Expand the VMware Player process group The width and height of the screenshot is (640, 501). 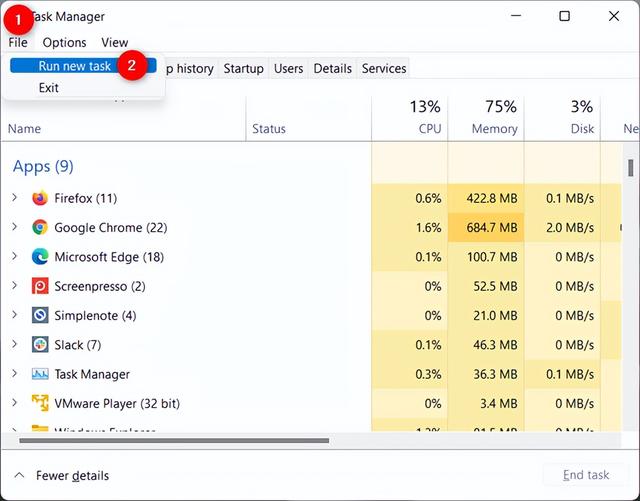pos(15,403)
